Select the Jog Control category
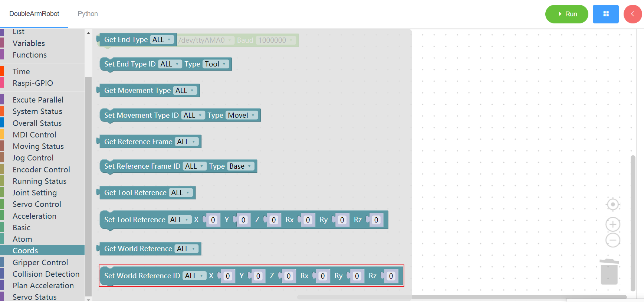 [42, 158]
